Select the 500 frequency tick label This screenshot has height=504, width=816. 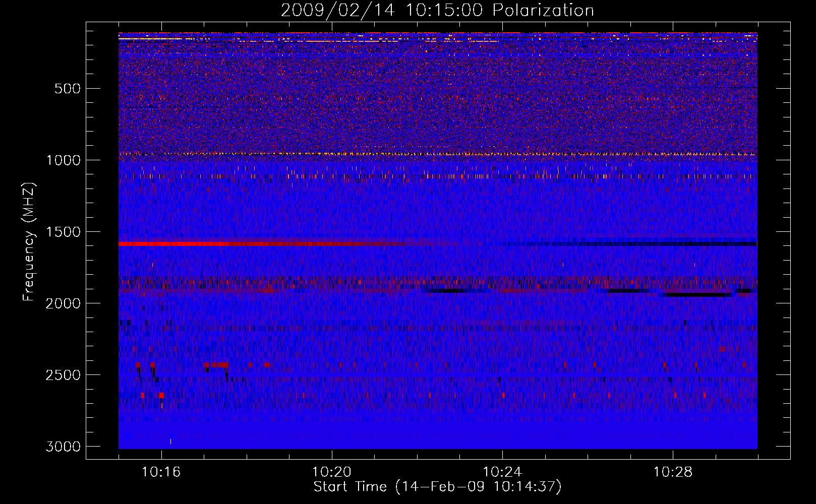[x=68, y=89]
